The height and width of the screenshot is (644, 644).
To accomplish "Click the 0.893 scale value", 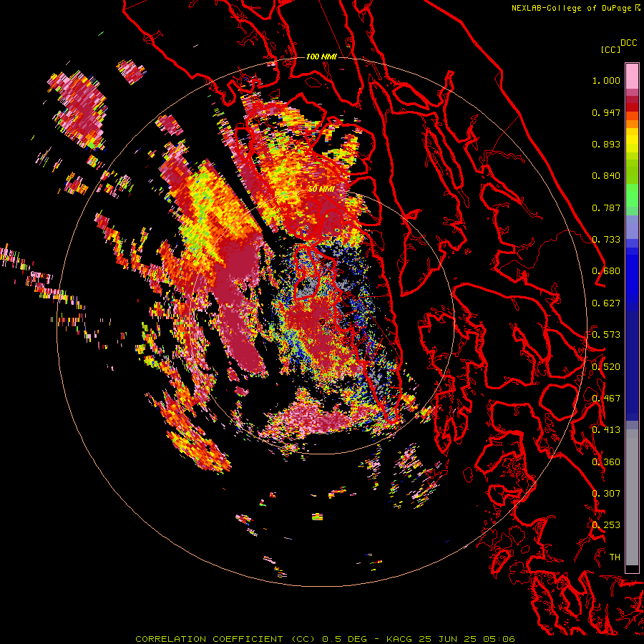I will [x=606, y=144].
